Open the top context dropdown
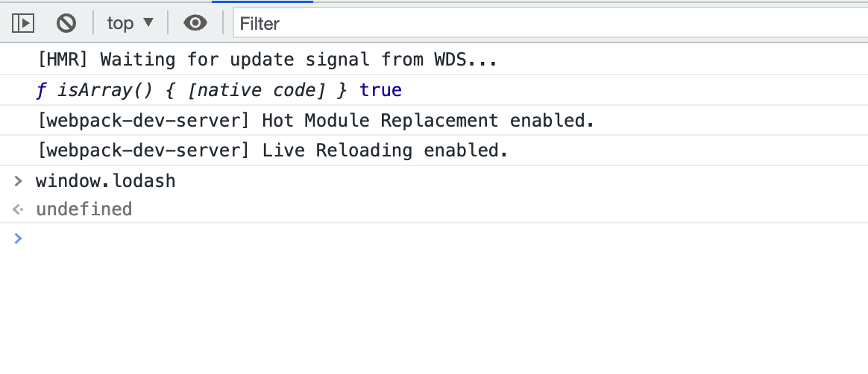 [130, 23]
